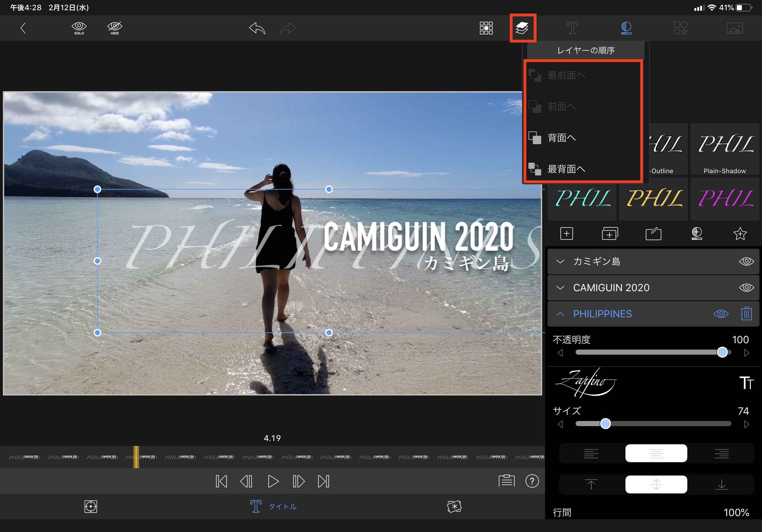
Task: Tap the undo arrow
Action: pyautogui.click(x=257, y=28)
